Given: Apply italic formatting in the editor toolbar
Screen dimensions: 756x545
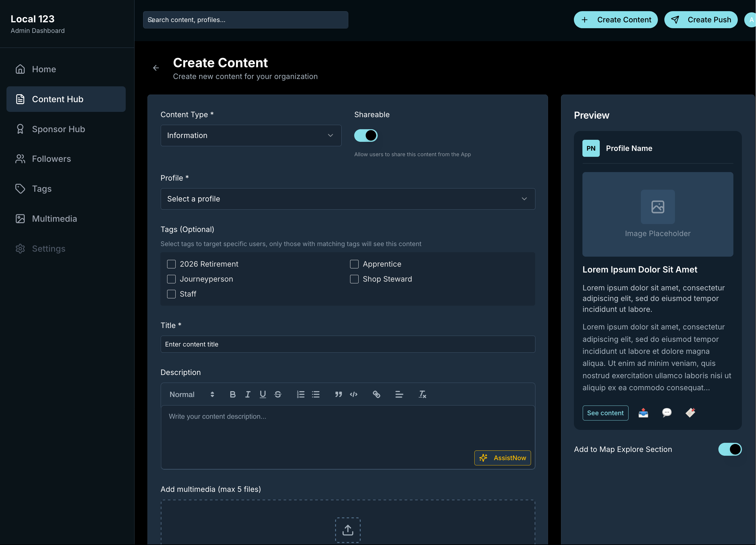Looking at the screenshot, I should (x=248, y=394).
